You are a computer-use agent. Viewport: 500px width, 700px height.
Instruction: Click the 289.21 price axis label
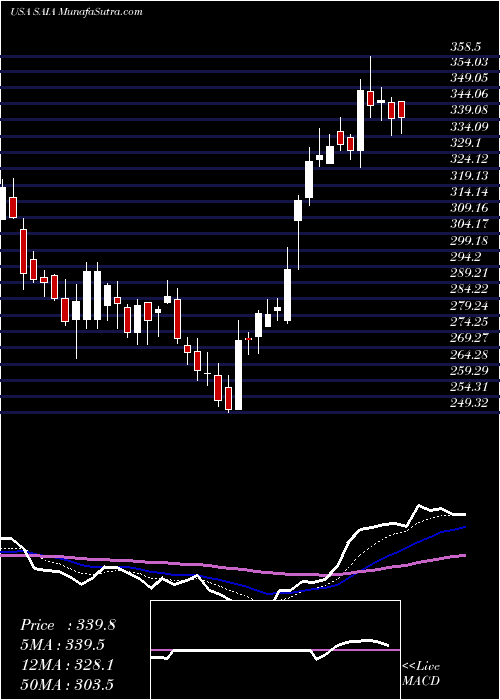pos(468,272)
